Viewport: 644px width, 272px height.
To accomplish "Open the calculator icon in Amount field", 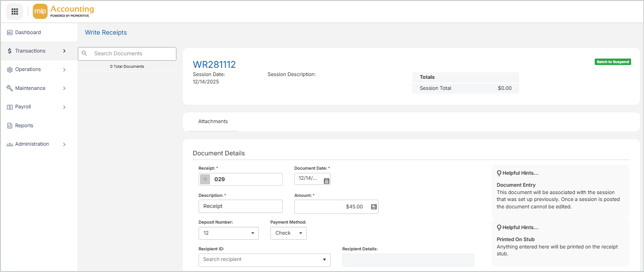I will coord(374,207).
